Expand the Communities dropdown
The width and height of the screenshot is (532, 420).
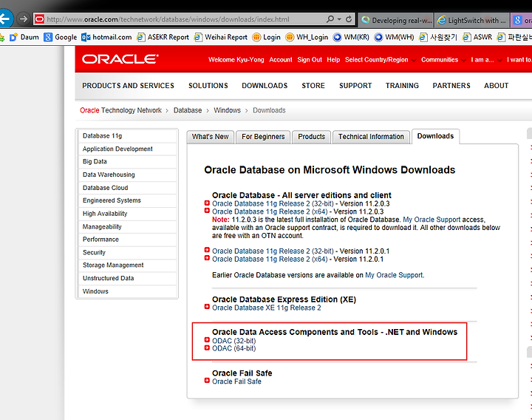pyautogui.click(x=443, y=60)
